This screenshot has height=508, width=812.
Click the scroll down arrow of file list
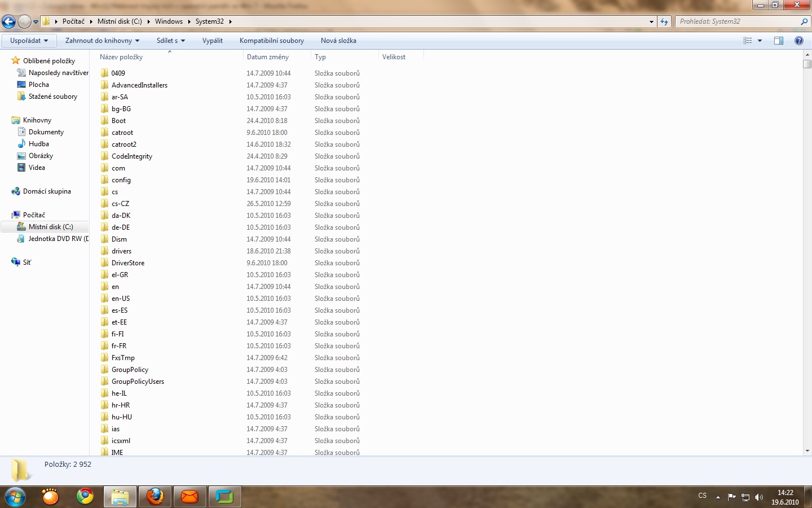click(807, 451)
